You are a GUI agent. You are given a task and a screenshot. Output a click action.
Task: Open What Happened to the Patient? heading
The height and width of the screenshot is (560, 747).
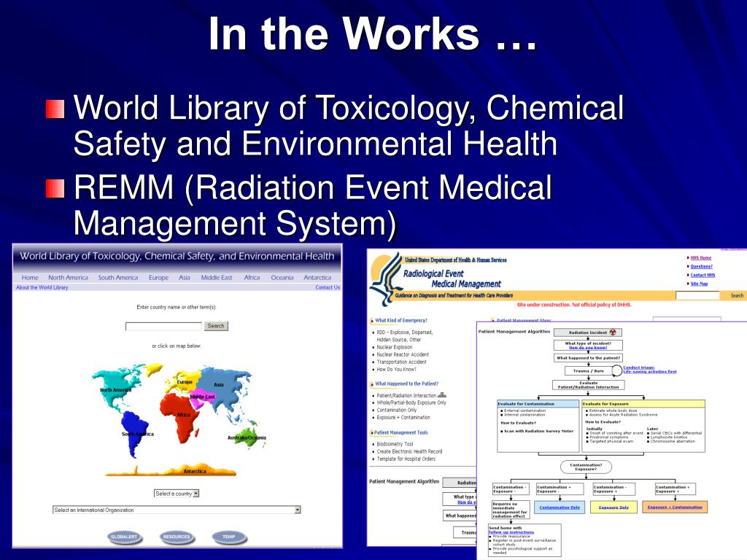(x=406, y=384)
